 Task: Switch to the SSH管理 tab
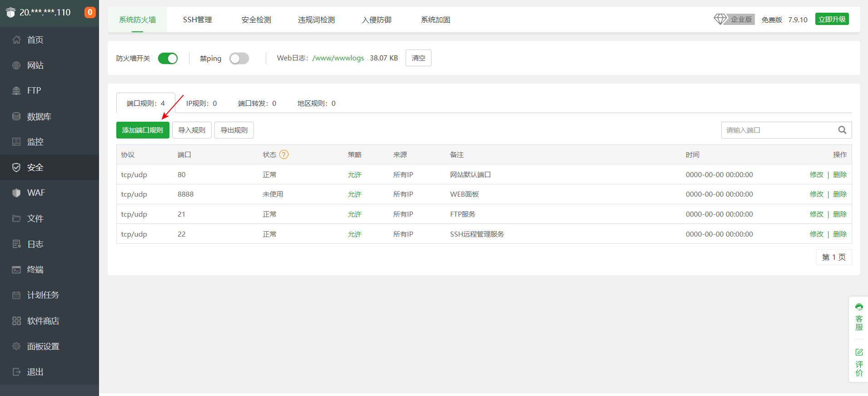197,20
